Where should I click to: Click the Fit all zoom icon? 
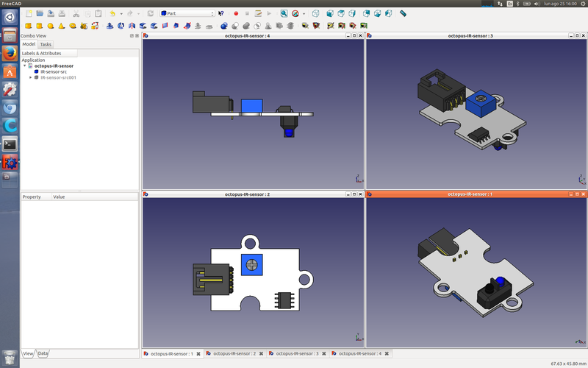pos(284,13)
